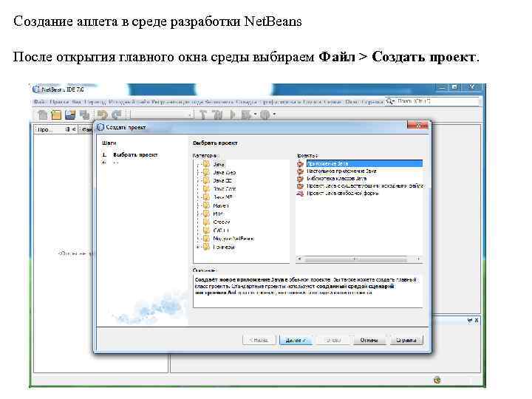Select the Модули NetBeans category
Viewport: 532px width, 399px height.
233,239
